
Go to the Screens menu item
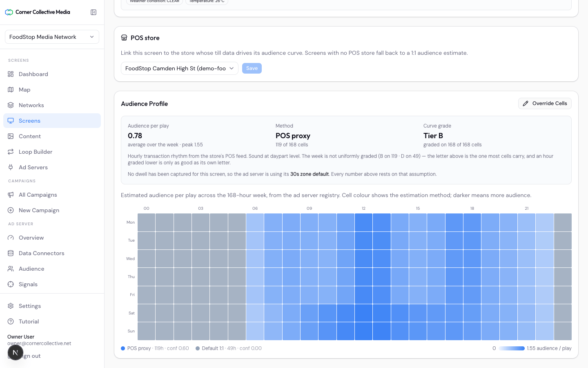point(52,121)
